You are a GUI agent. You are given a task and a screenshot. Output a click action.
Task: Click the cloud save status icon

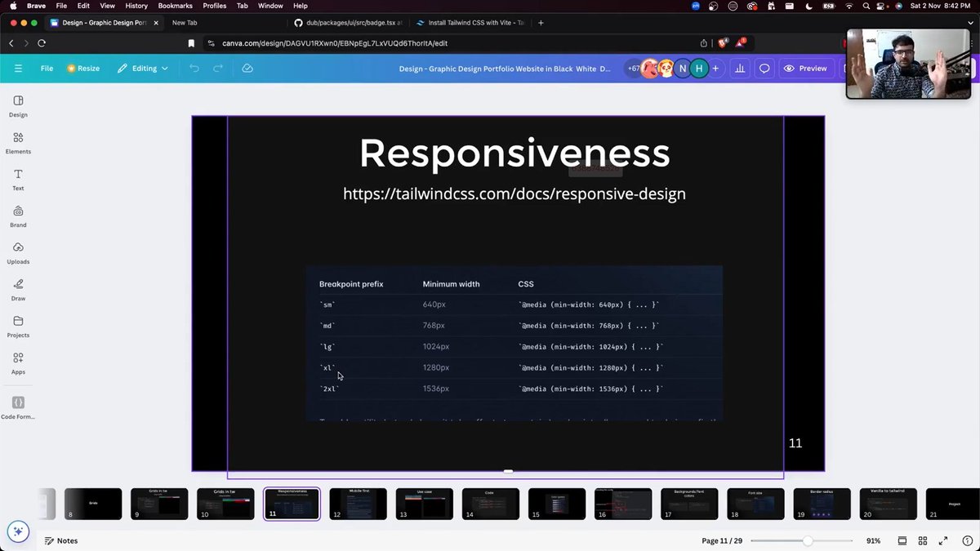247,69
